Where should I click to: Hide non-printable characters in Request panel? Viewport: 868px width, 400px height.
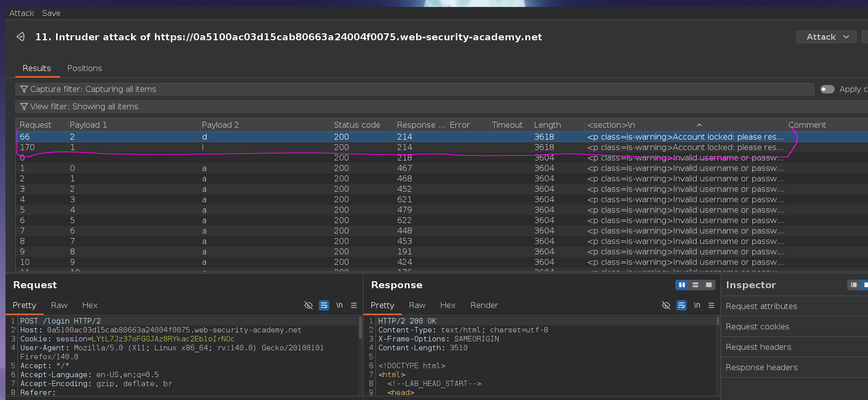click(308, 305)
